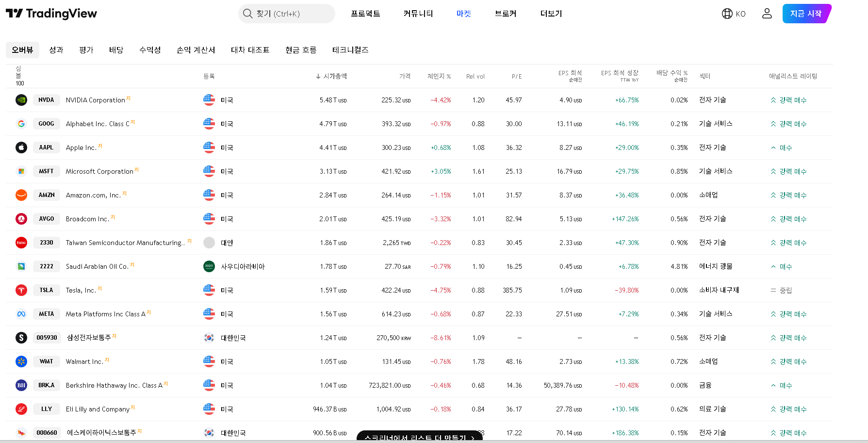
Task: Click the Apple logo icon
Action: coord(21,148)
